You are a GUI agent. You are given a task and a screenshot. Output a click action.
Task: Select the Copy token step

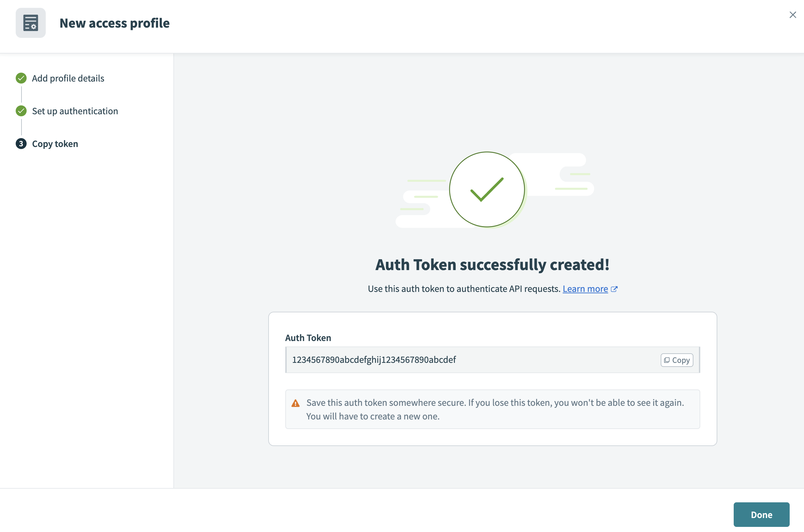[55, 144]
